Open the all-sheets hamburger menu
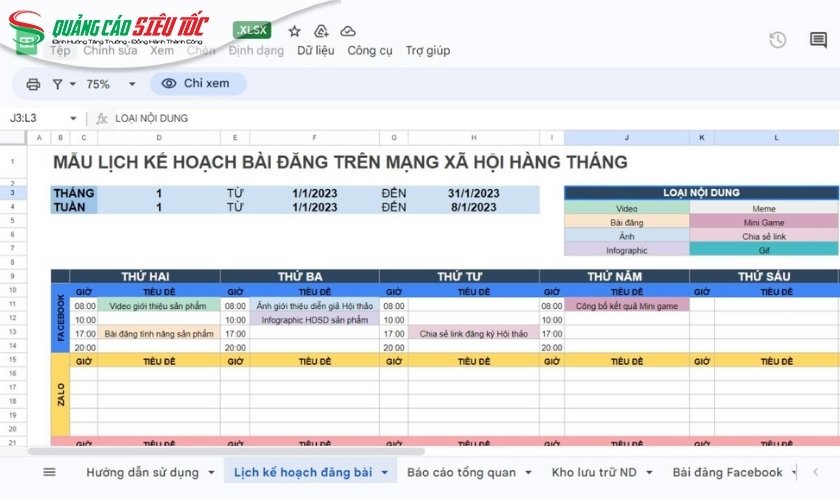The height and width of the screenshot is (500, 840). pos(49,472)
